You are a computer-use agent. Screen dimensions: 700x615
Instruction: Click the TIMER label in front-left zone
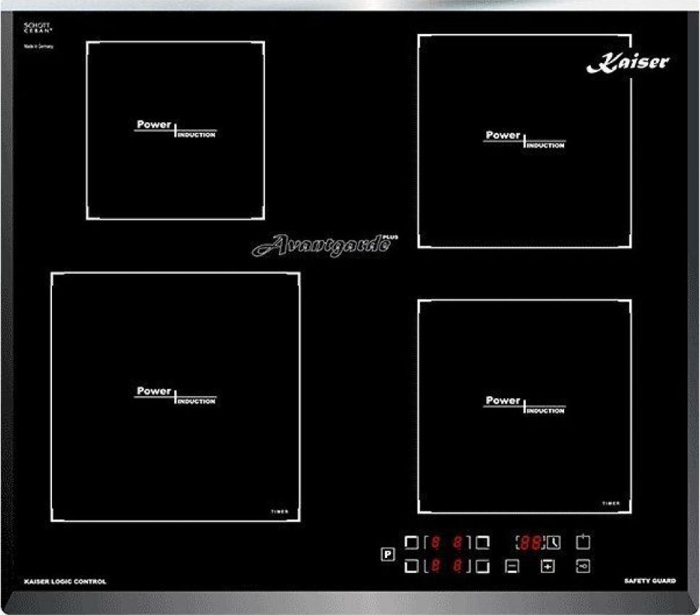(x=280, y=512)
